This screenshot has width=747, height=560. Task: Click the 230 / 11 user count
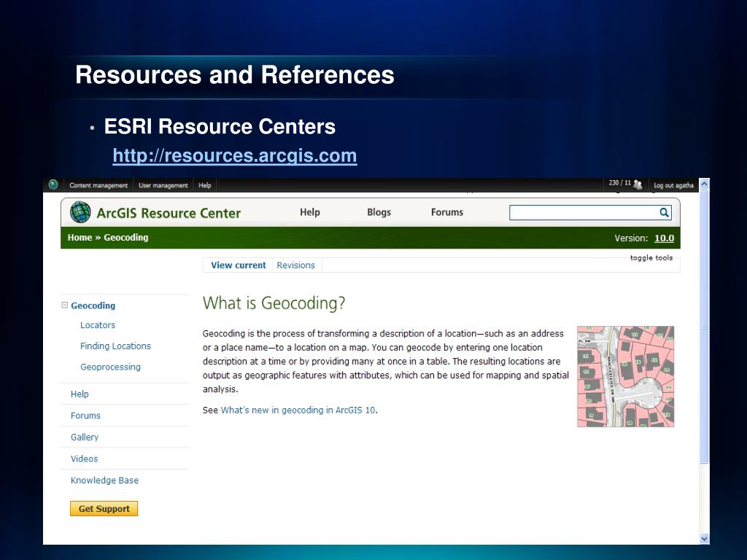tap(619, 183)
